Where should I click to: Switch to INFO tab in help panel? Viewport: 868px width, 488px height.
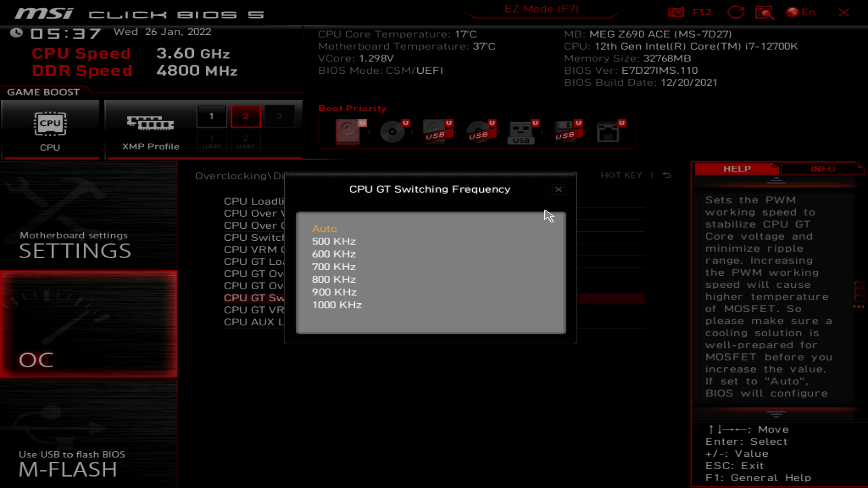click(x=823, y=169)
